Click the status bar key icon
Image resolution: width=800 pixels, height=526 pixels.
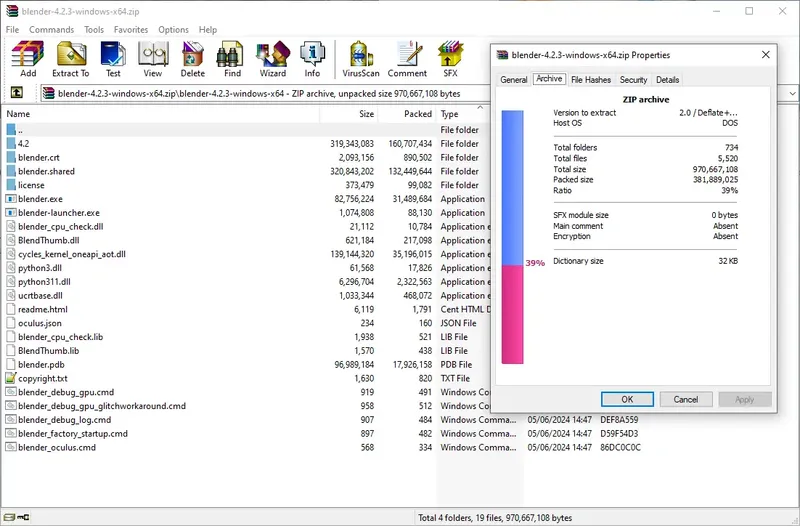click(23, 517)
